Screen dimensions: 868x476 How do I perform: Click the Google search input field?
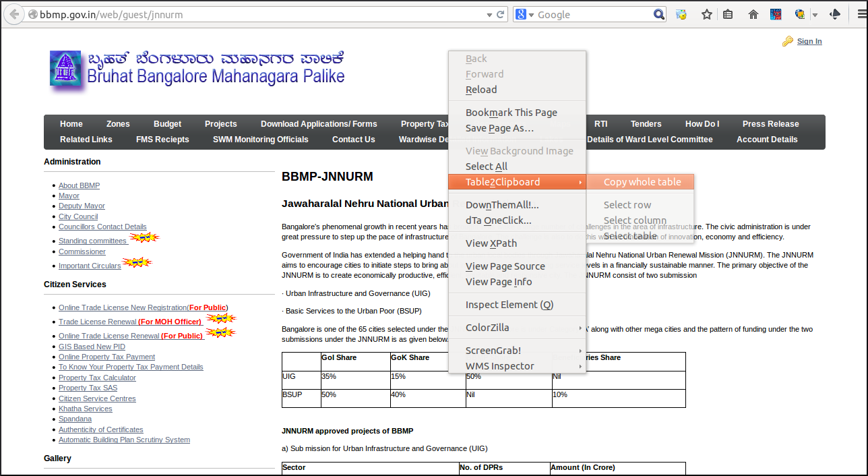pos(593,14)
